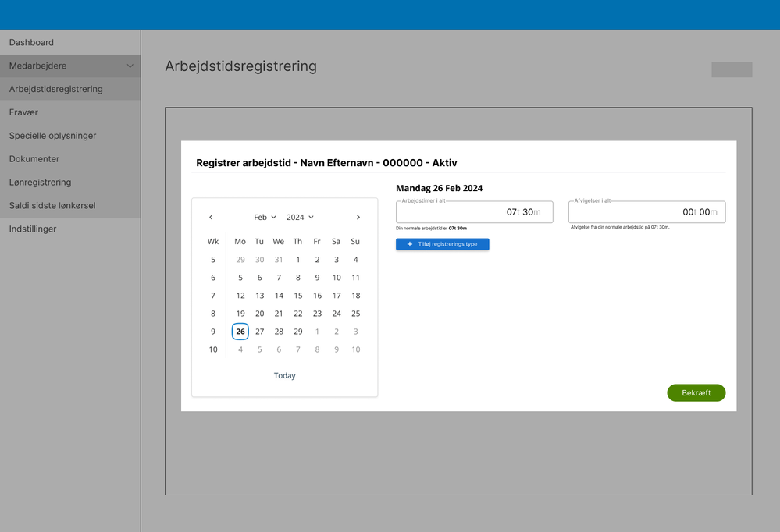Select 27 February in the calendar
The height and width of the screenshot is (532, 780).
pos(260,332)
